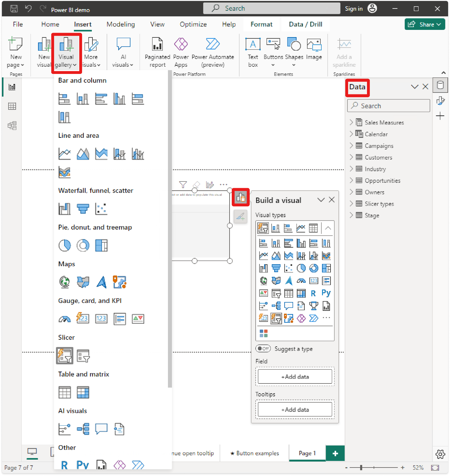
Task: Toggle the Suggest a type switch
Action: click(263, 349)
